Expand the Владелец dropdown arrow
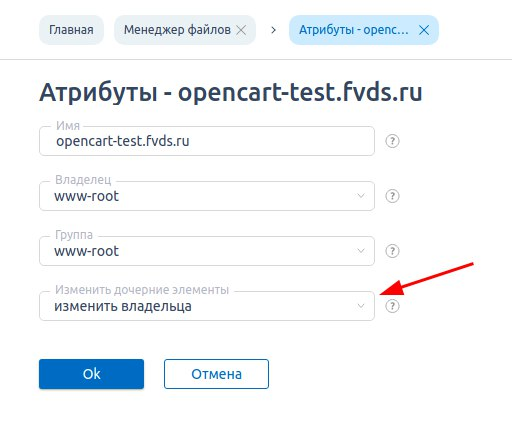 click(x=361, y=196)
